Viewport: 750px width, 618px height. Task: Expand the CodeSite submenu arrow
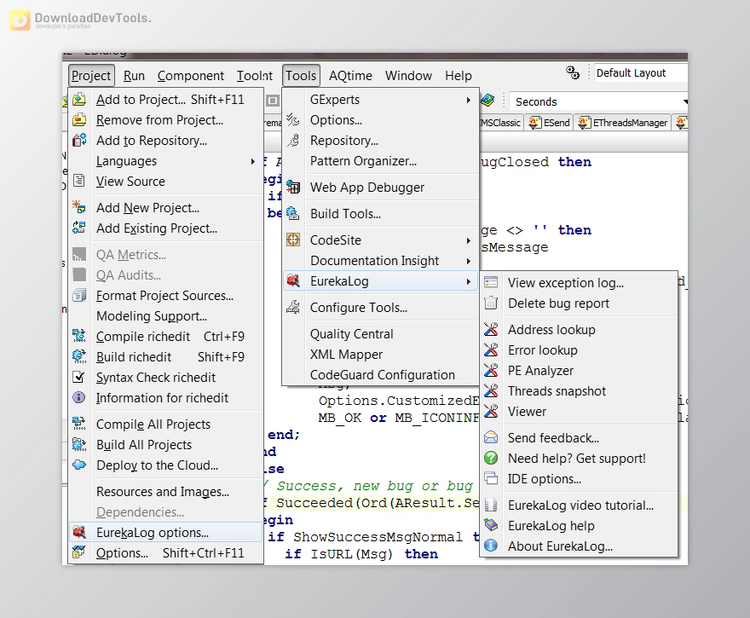469,240
